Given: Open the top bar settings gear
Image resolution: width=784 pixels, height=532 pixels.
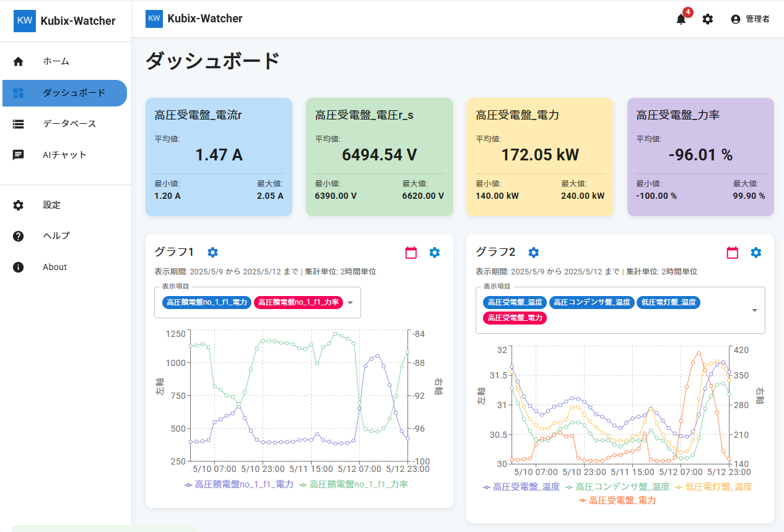Looking at the screenshot, I should pyautogui.click(x=707, y=19).
